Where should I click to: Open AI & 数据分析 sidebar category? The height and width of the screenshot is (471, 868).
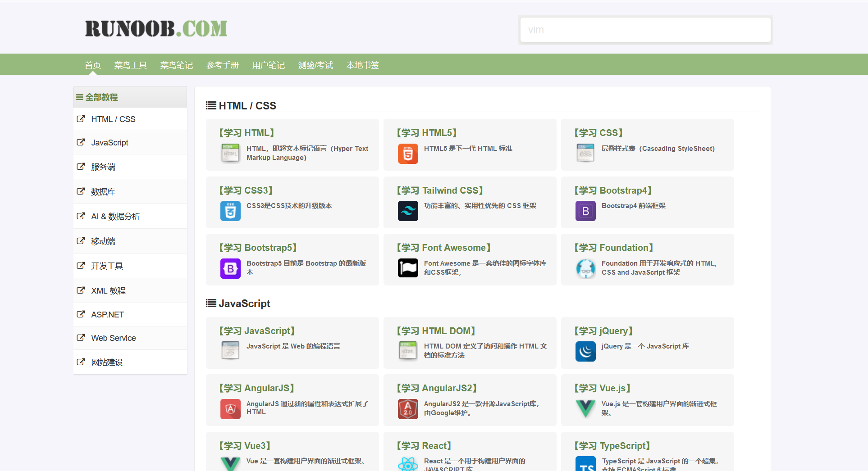coord(115,217)
